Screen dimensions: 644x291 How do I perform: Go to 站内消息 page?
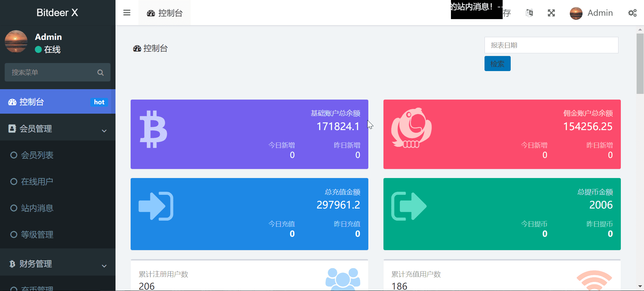tap(37, 208)
